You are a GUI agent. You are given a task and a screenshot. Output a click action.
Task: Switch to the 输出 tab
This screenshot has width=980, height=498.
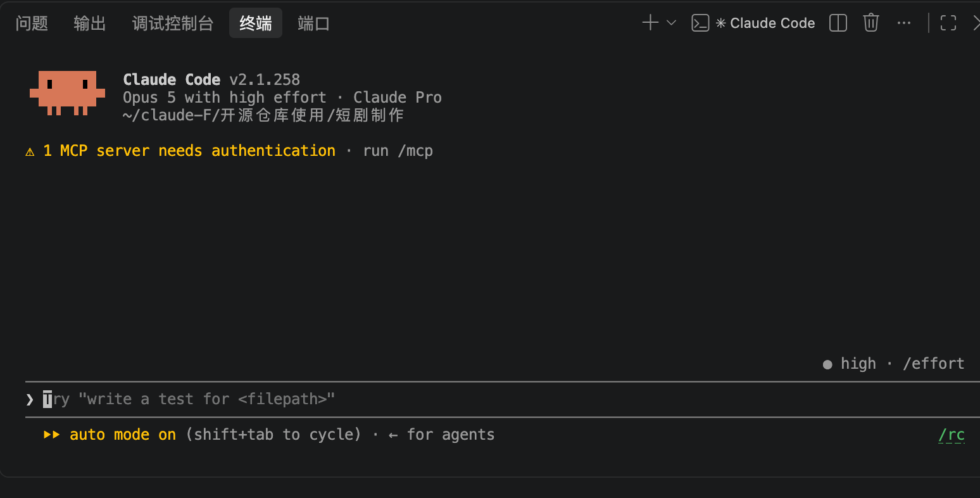90,23
